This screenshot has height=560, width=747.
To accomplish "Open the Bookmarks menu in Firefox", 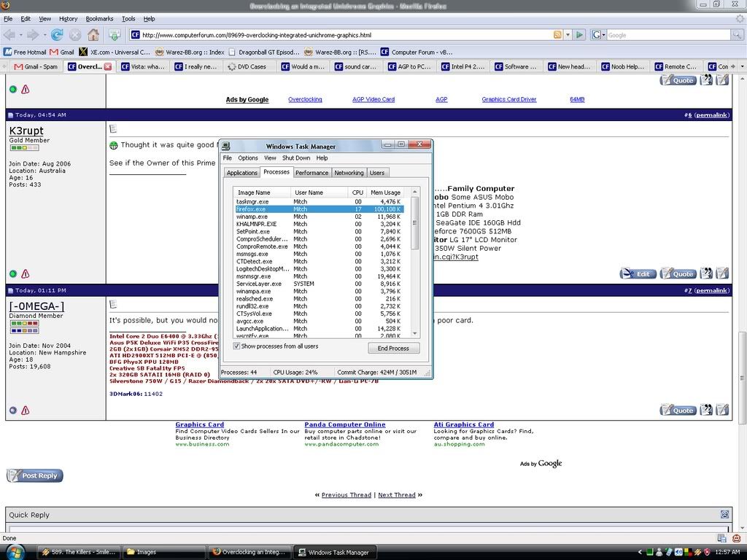I will (x=99, y=18).
